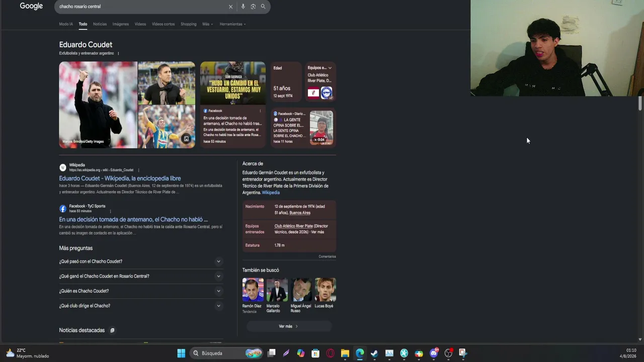
Task: Open the image gallery icon on photo collage
Action: coord(186,139)
